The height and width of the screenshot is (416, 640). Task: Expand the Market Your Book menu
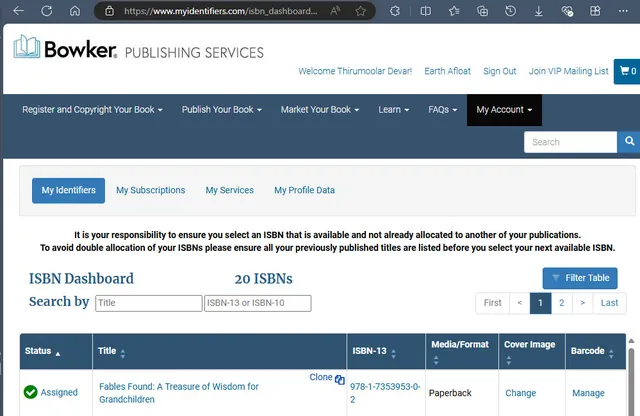pos(320,110)
